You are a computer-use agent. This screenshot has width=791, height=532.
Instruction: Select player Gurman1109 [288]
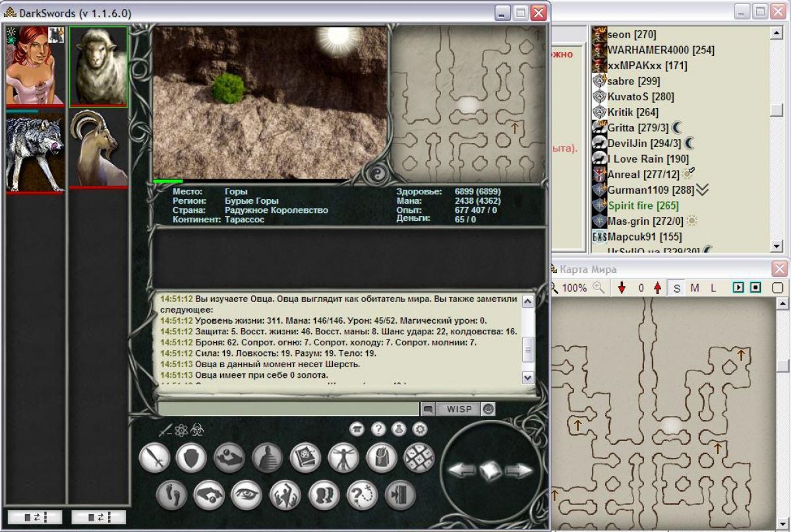[x=651, y=190]
